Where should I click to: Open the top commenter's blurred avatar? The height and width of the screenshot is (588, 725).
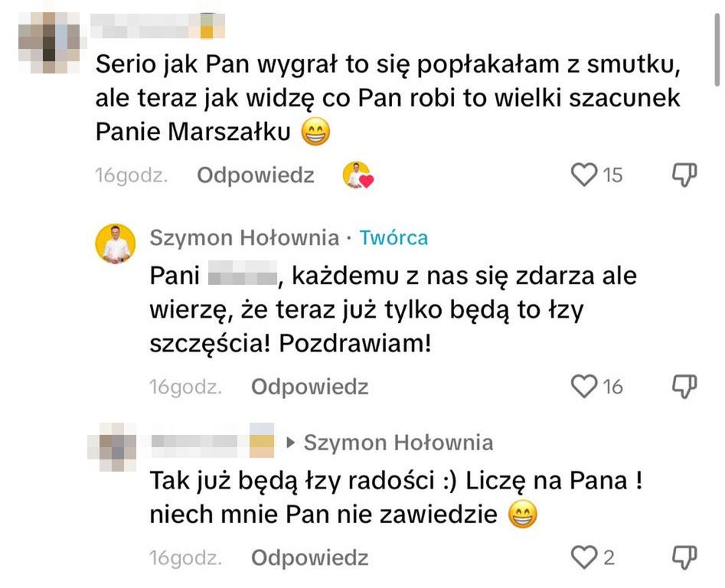50,43
